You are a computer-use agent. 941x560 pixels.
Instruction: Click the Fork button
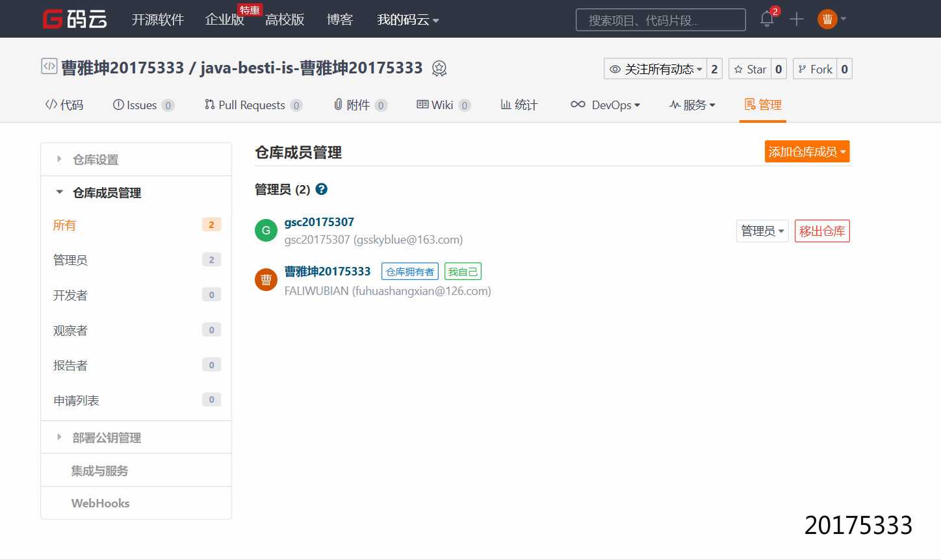tap(815, 69)
